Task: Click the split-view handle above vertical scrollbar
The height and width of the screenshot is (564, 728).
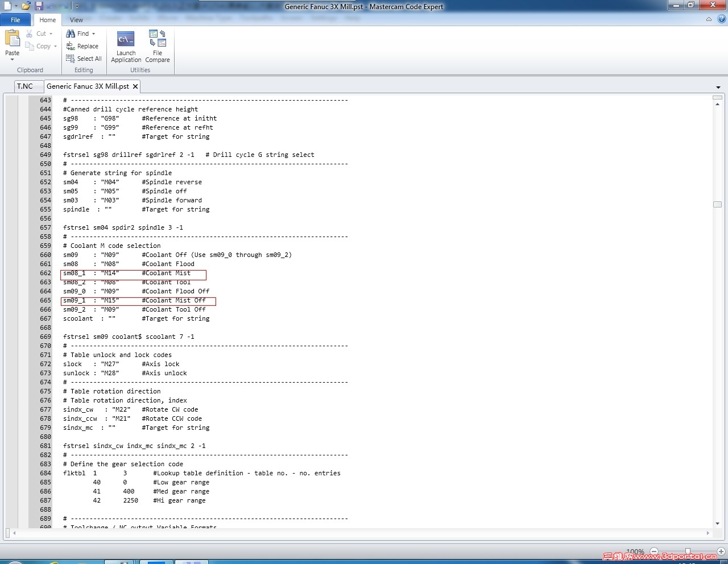Action: [x=717, y=97]
